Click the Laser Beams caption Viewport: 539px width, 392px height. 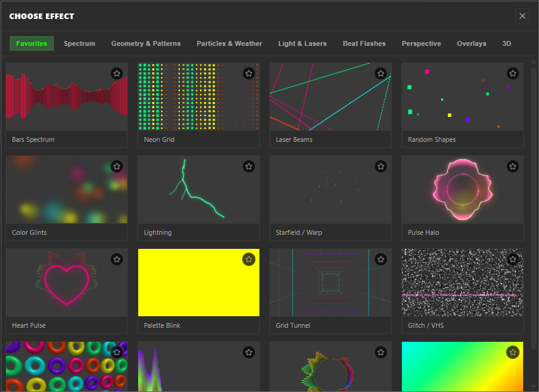294,139
